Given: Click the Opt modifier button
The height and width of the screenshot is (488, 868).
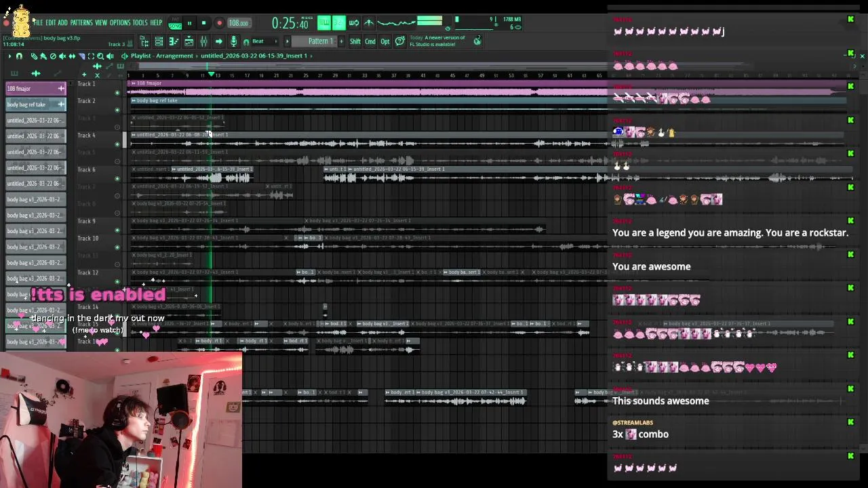Looking at the screenshot, I should [x=385, y=42].
